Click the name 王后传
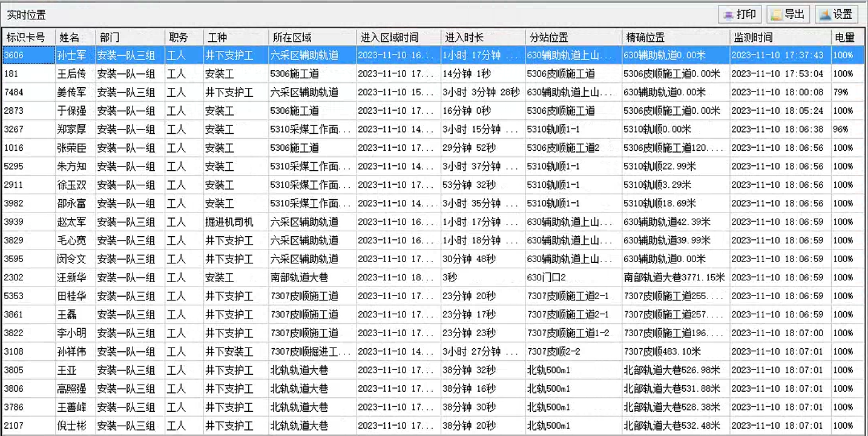Screen dimensions: 868x436 point(71,74)
